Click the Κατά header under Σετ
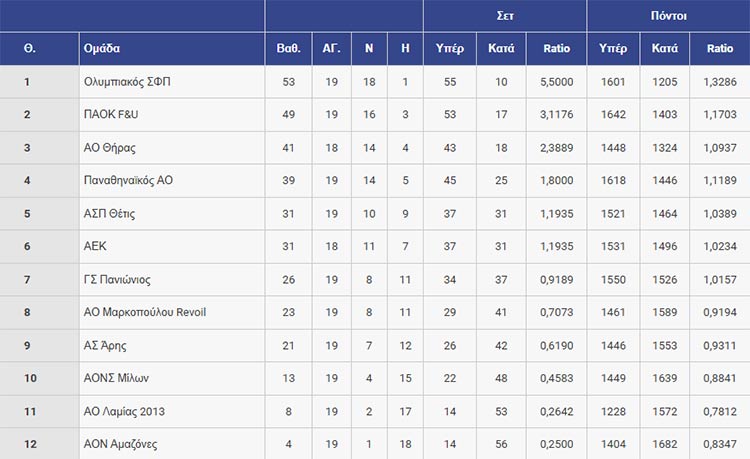Image resolution: width=750 pixels, height=459 pixels. (x=501, y=48)
